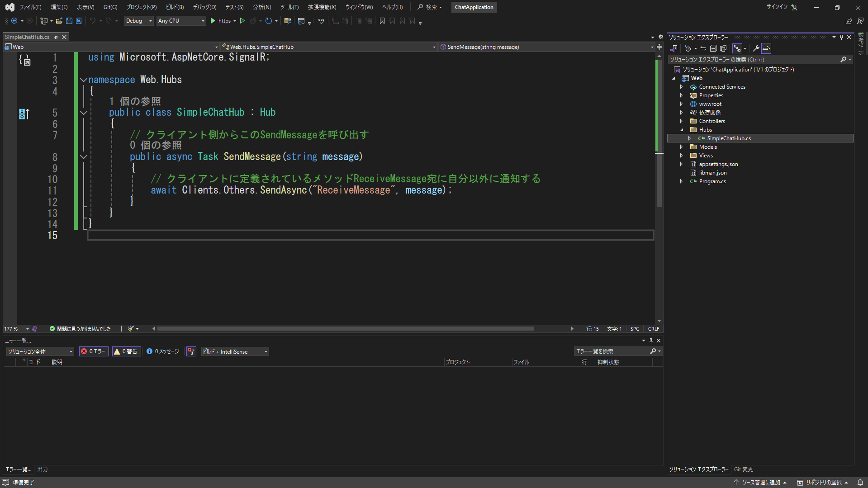Click the navigate backward arrow icon
This screenshot has width=868, height=488.
pos(14,21)
